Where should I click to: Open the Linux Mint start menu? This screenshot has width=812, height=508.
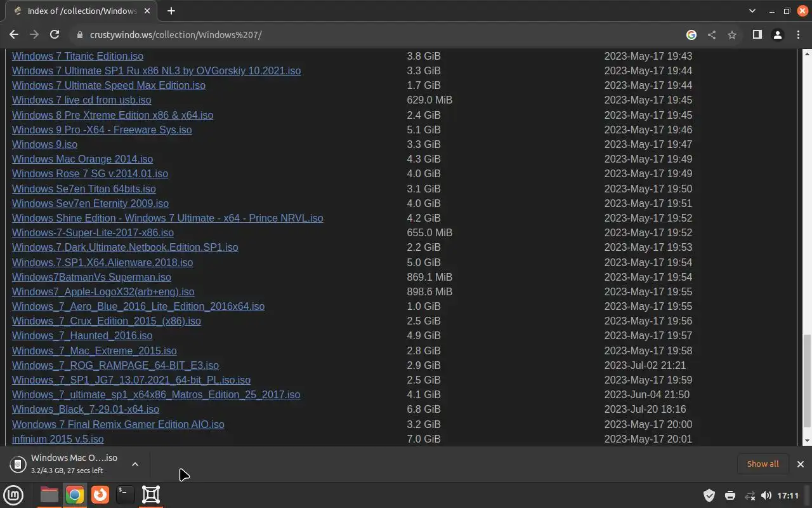click(13, 495)
